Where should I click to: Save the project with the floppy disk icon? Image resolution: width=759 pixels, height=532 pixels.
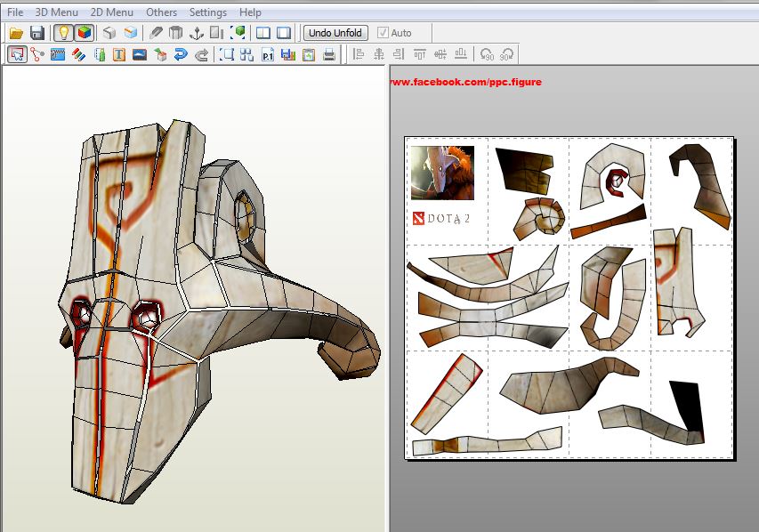coord(36,33)
